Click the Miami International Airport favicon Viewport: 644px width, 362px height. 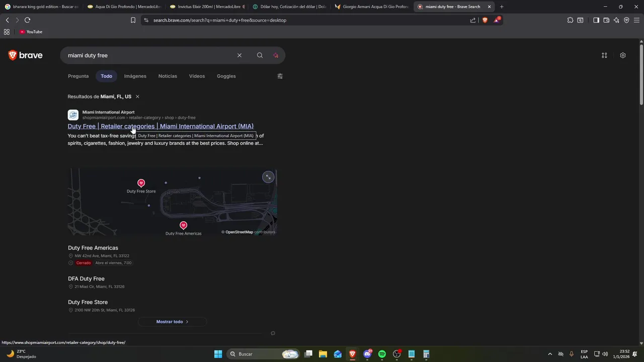click(x=73, y=115)
